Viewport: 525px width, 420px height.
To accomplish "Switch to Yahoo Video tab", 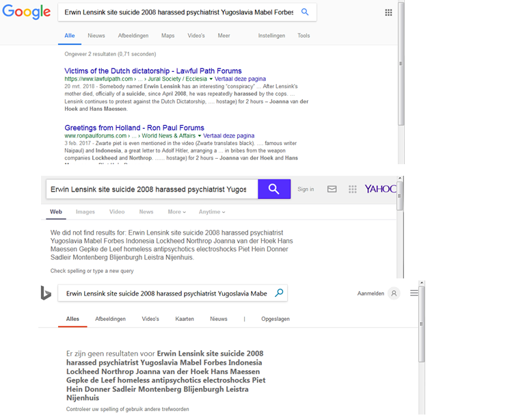I will click(x=117, y=211).
